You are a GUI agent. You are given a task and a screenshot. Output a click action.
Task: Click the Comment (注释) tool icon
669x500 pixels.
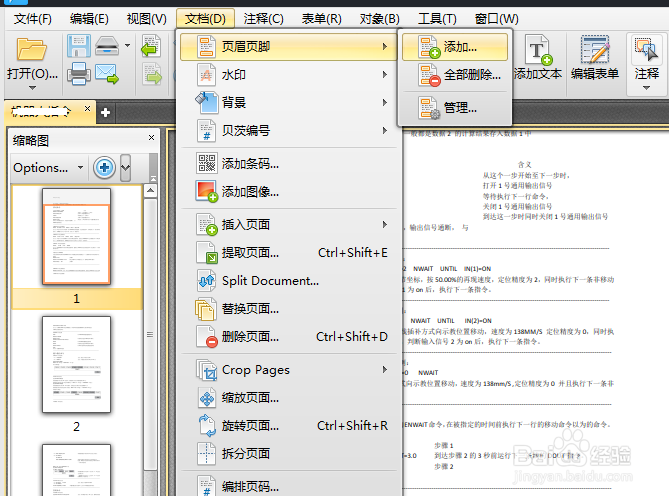(x=646, y=49)
